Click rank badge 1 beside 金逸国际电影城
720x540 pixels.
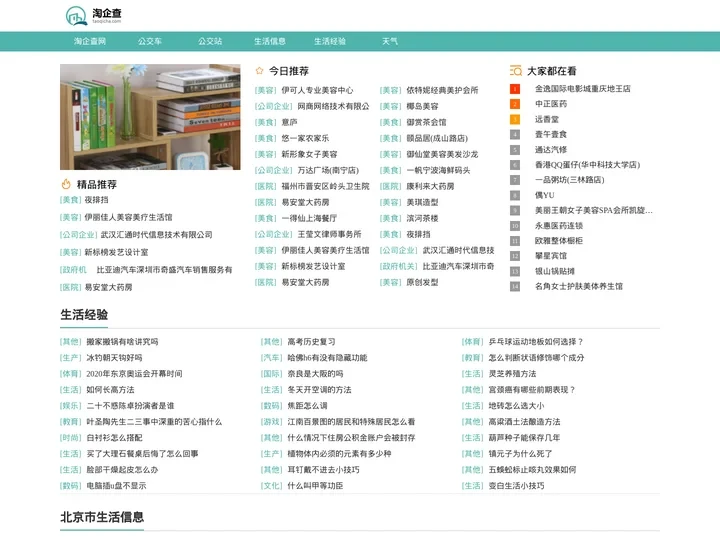click(515, 89)
